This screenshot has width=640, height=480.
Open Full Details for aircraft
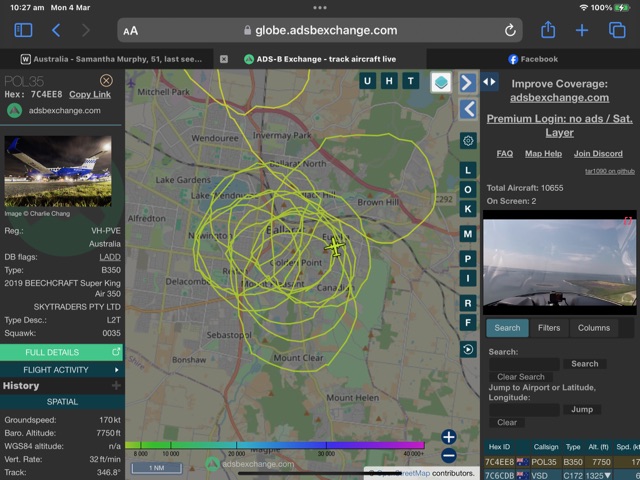[62, 352]
